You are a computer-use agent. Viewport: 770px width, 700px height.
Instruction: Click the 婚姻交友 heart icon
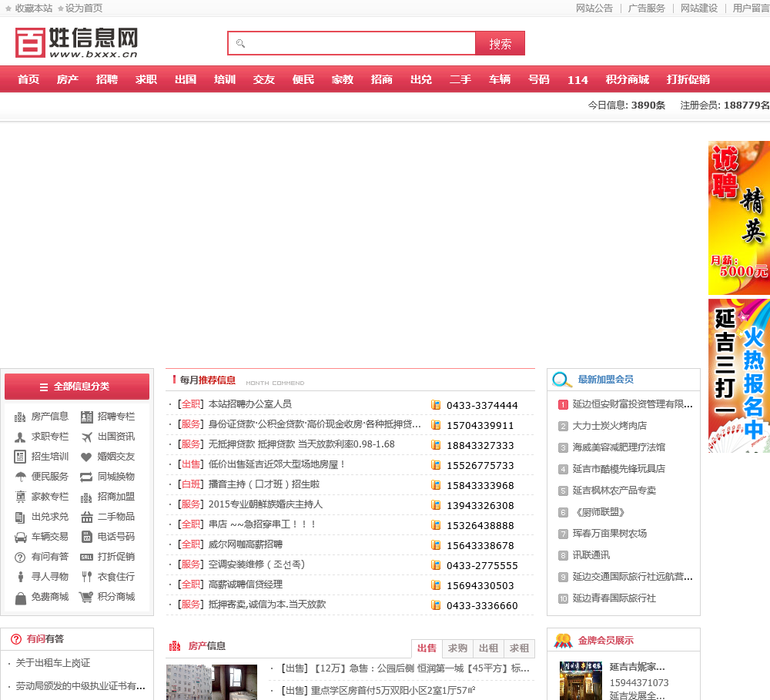tap(86, 457)
